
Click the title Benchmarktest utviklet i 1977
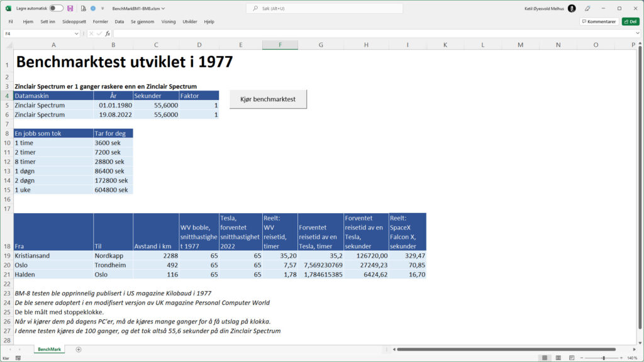[125, 62]
